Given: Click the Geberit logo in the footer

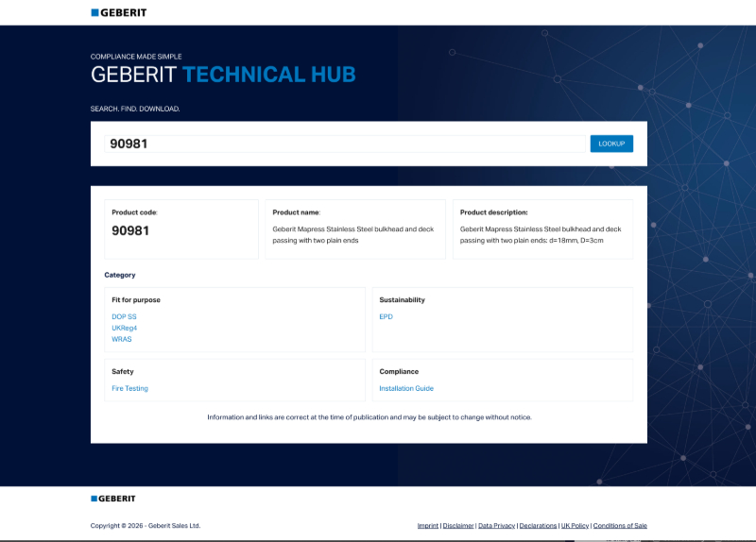Looking at the screenshot, I should (x=113, y=499).
